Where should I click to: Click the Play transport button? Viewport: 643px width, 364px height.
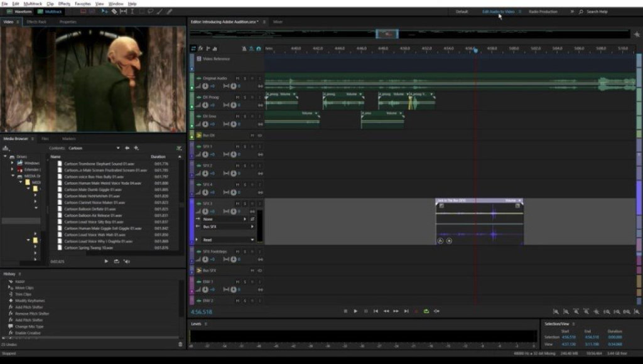[355, 311]
